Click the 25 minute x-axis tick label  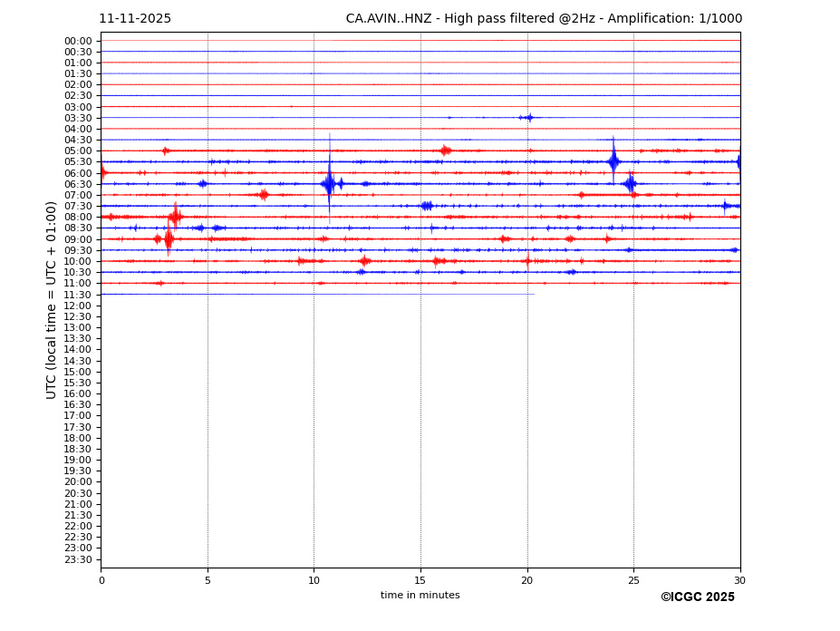click(x=633, y=580)
